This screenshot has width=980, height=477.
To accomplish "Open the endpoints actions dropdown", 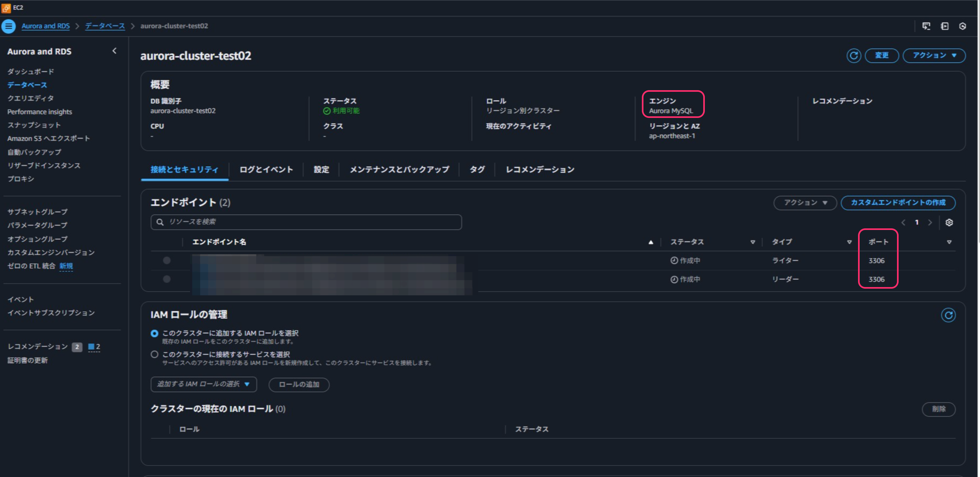I will (805, 203).
